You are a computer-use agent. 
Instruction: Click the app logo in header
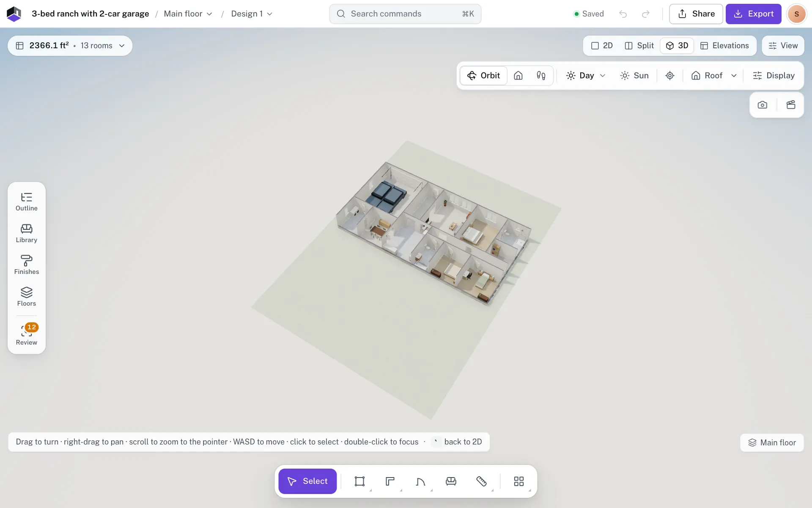14,14
